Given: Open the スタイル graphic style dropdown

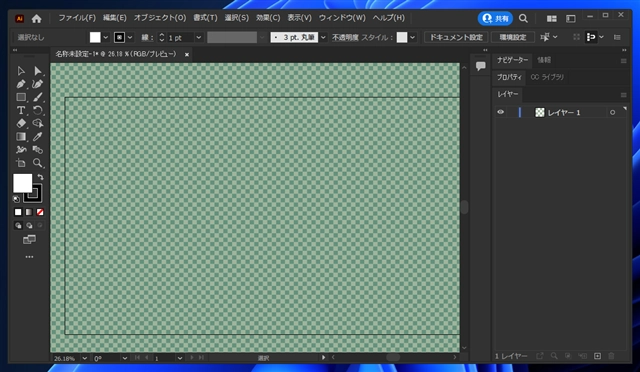Looking at the screenshot, I should pos(413,37).
